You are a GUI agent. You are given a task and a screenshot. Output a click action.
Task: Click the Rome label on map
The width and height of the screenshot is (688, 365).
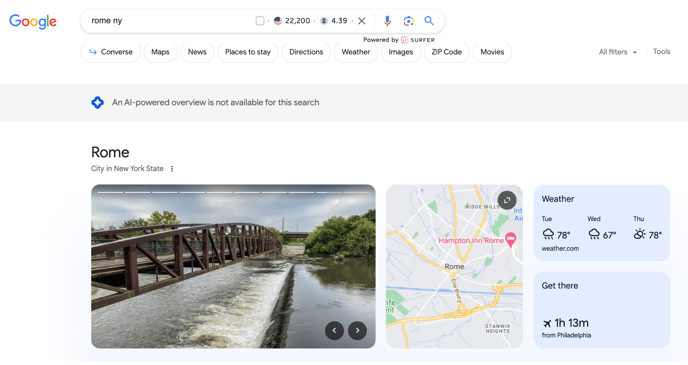[454, 266]
